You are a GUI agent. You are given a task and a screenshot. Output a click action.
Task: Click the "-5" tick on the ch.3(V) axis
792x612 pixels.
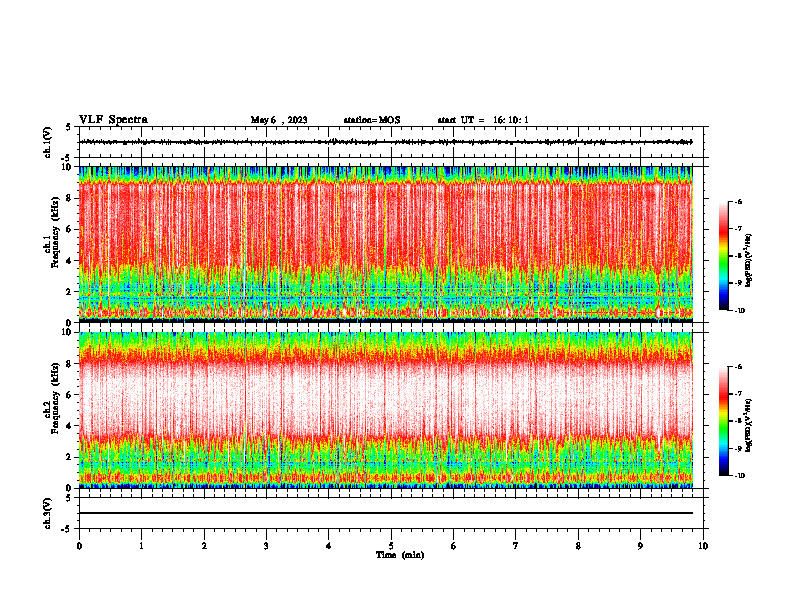click(x=67, y=529)
